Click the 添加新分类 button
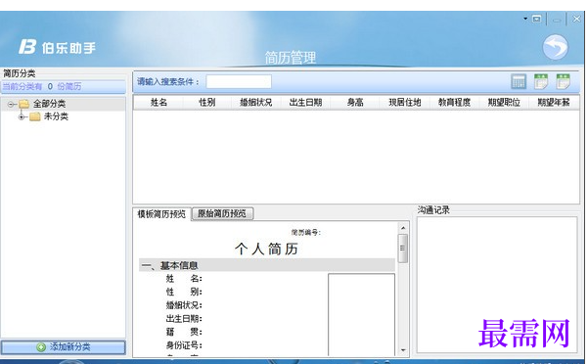Viewport: 588px width, 364px height. (x=63, y=347)
